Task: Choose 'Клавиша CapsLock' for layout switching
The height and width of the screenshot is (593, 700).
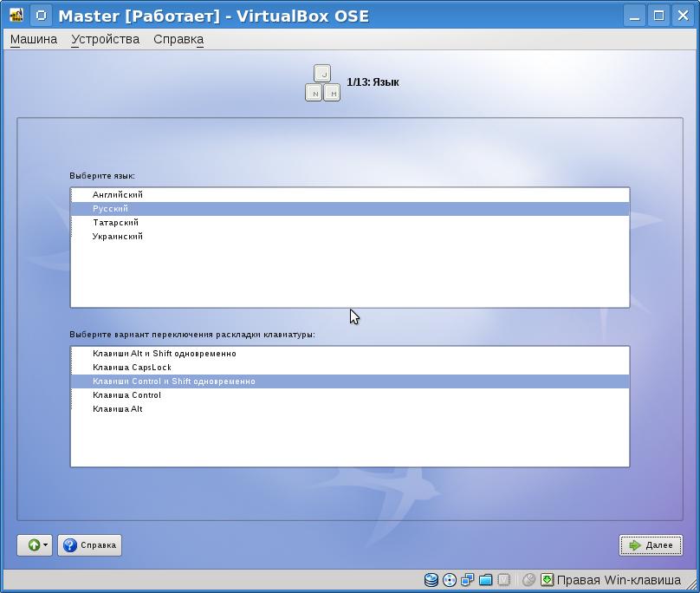Action: pyautogui.click(x=133, y=368)
